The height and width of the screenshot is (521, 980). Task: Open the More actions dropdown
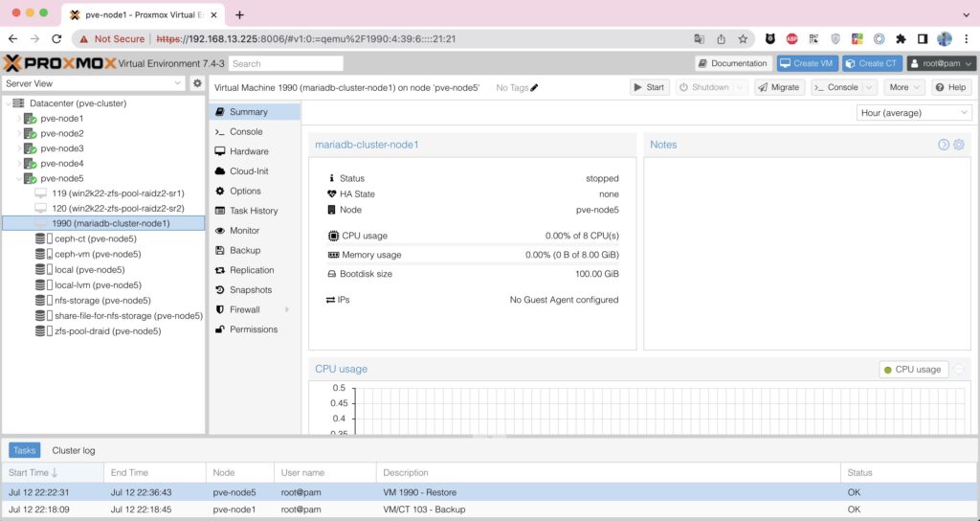(903, 87)
